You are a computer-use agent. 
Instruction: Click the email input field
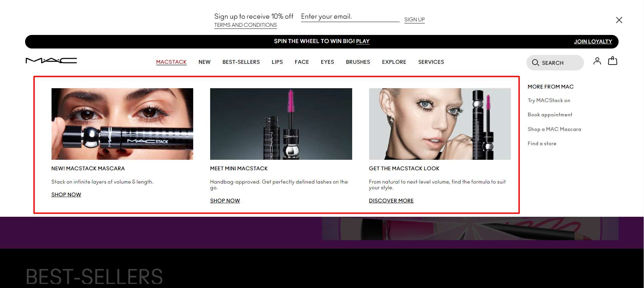point(350,17)
